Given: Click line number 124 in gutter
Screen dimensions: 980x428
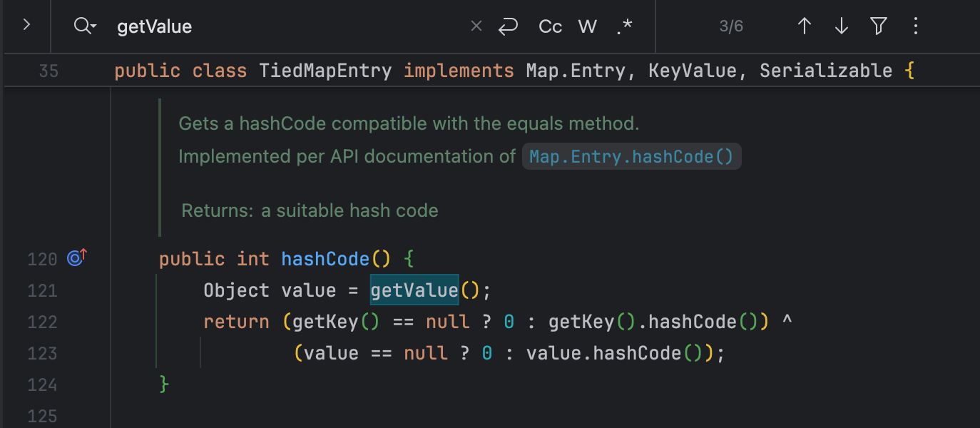Looking at the screenshot, I should (43, 384).
